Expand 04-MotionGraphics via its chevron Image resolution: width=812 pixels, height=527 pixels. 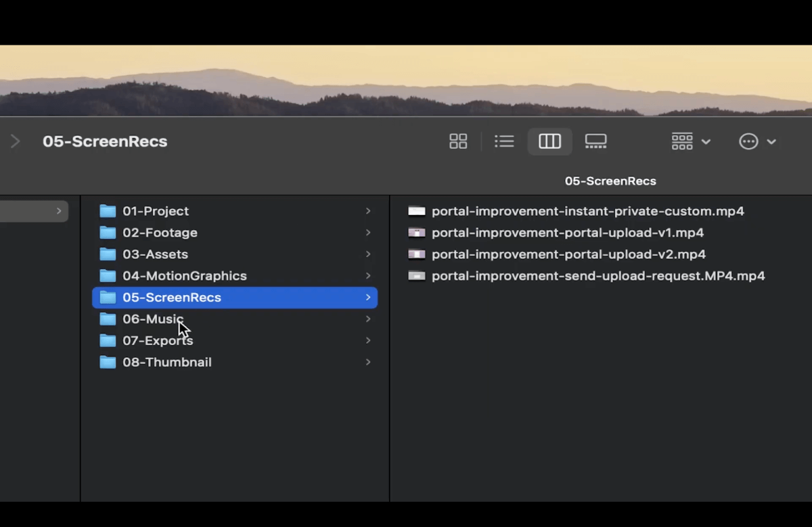368,276
